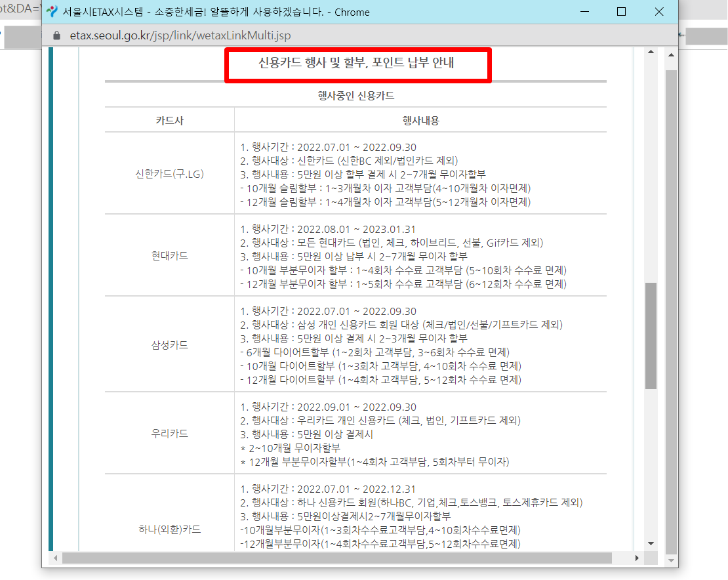Select the 신한카드(구.LG) cell
728x580 pixels.
click(169, 174)
